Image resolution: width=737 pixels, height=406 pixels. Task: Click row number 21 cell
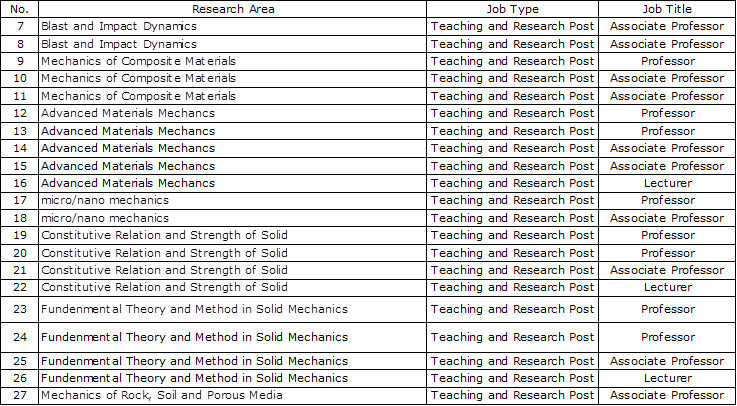click(x=20, y=270)
